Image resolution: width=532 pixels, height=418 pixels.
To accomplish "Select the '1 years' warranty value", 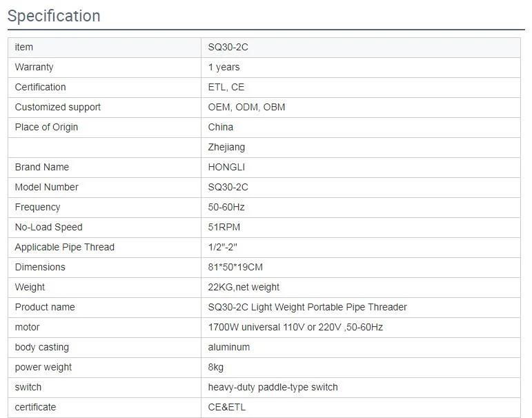I will point(224,67).
